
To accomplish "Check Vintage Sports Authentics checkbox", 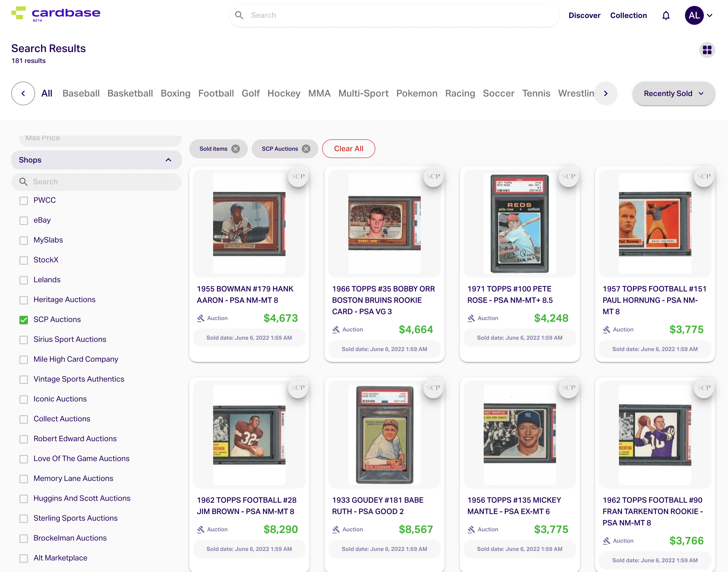I will pyautogui.click(x=23, y=379).
